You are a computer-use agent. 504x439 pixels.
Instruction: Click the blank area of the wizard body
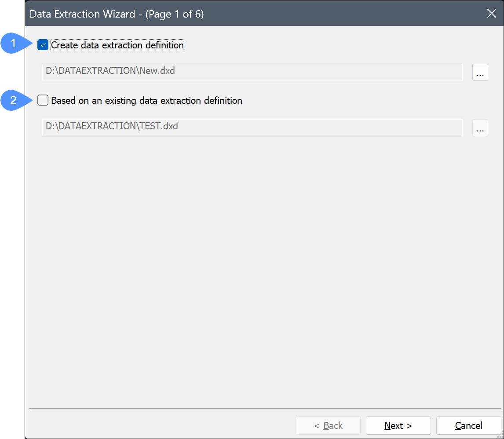(x=264, y=264)
